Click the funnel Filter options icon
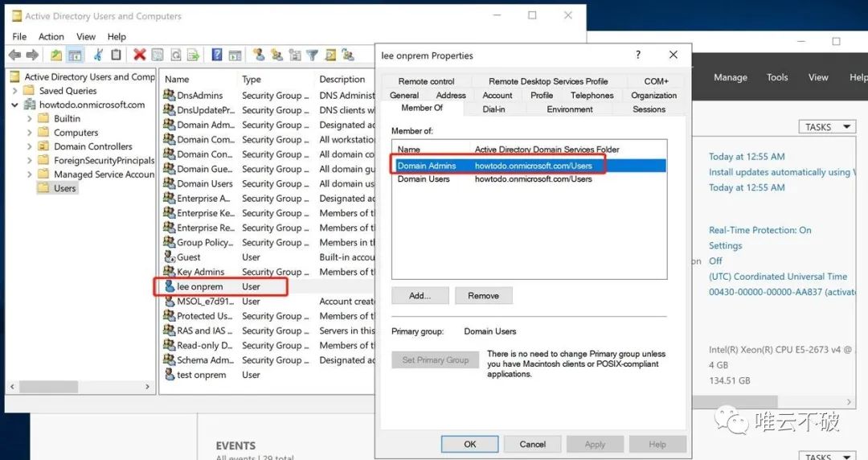The height and width of the screenshot is (460, 868). 312,55
